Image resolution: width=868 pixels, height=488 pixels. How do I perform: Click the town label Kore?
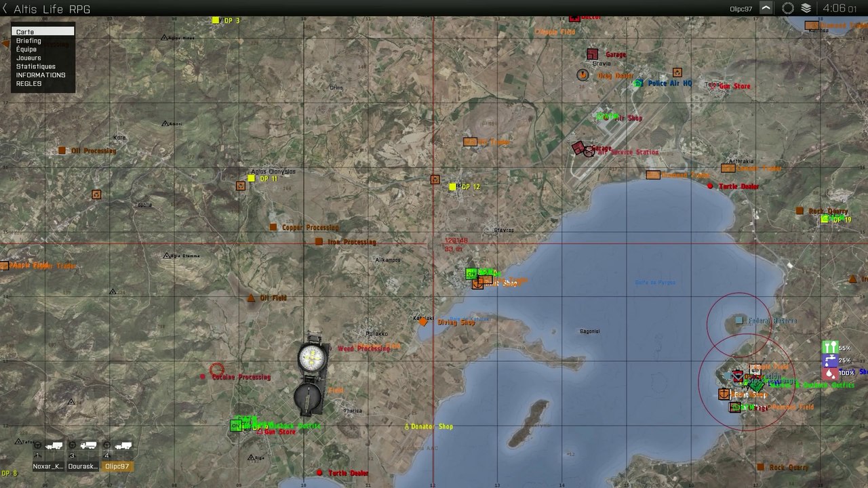(119, 138)
